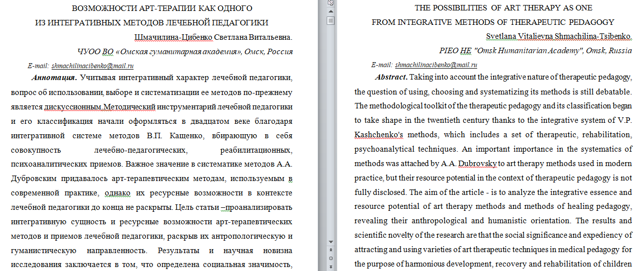Click "Омск, Россия" in the Russian affiliation line
644x271 pixels.
268,51
